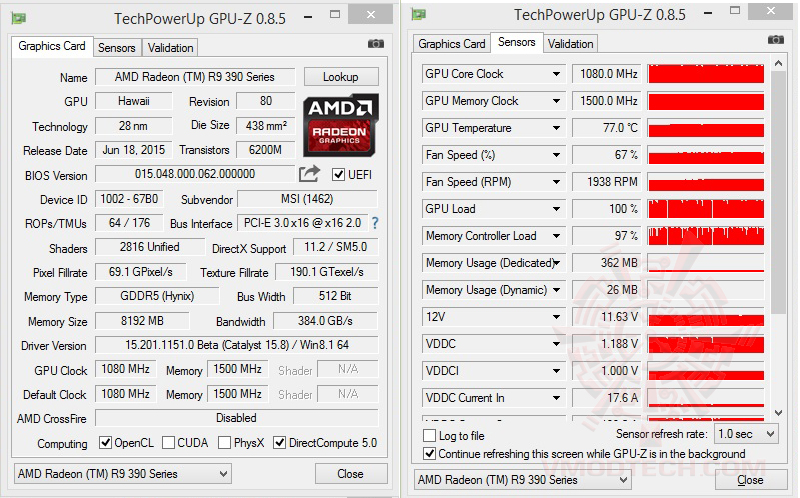
Task: Open the GPU Temperature sensor dropdown
Action: coord(556,128)
